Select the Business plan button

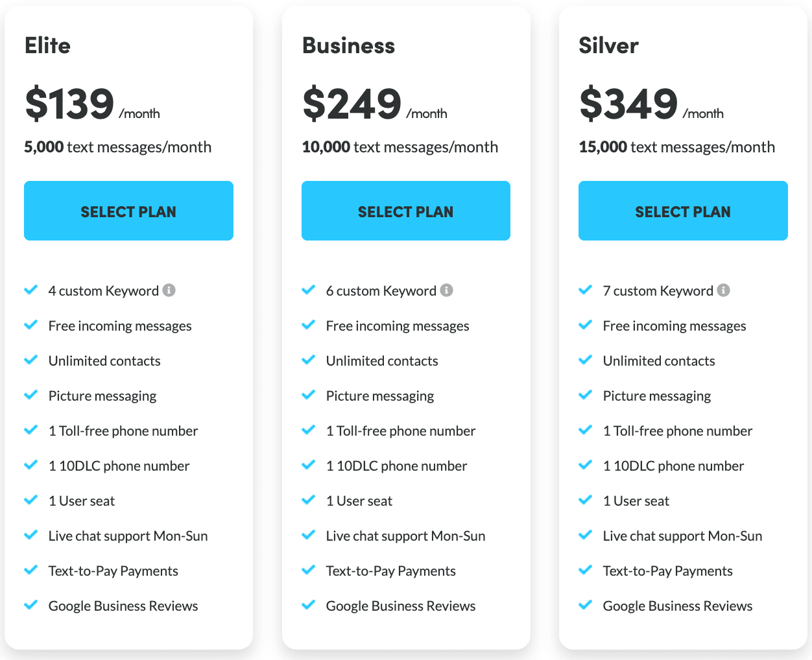coord(406,211)
